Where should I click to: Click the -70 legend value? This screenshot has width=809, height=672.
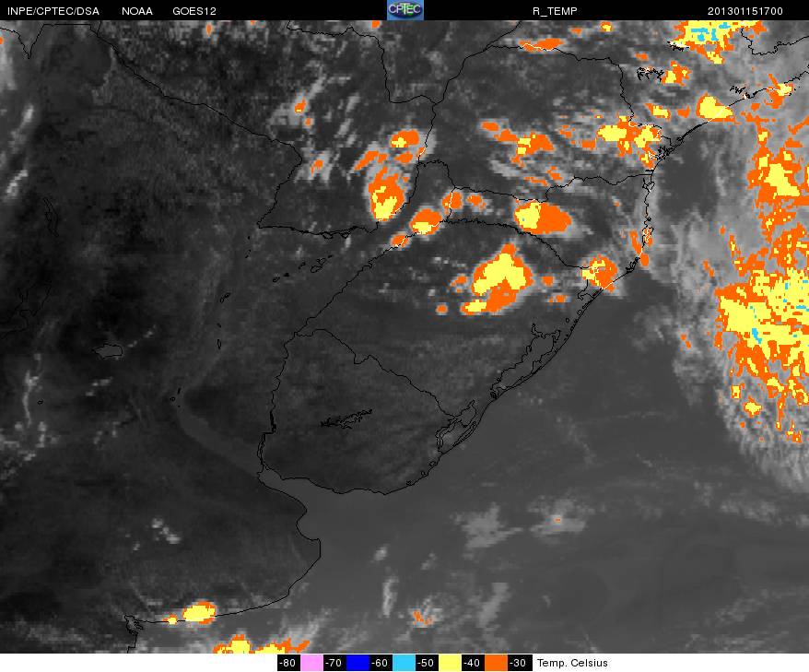click(x=334, y=663)
